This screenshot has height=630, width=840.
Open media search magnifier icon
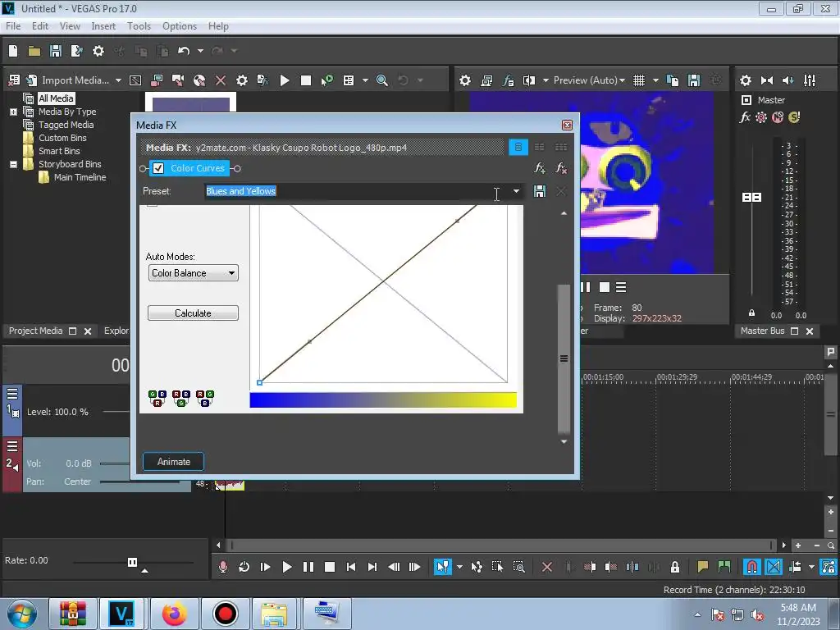(382, 80)
